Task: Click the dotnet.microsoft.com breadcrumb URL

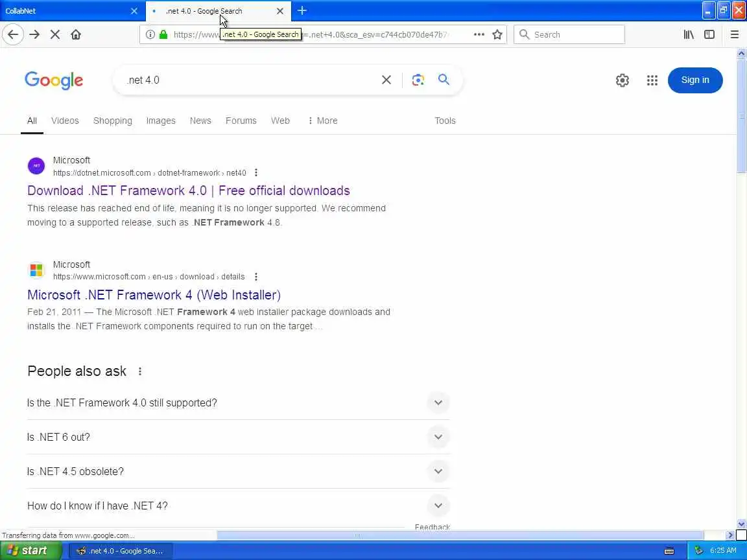Action: point(150,173)
